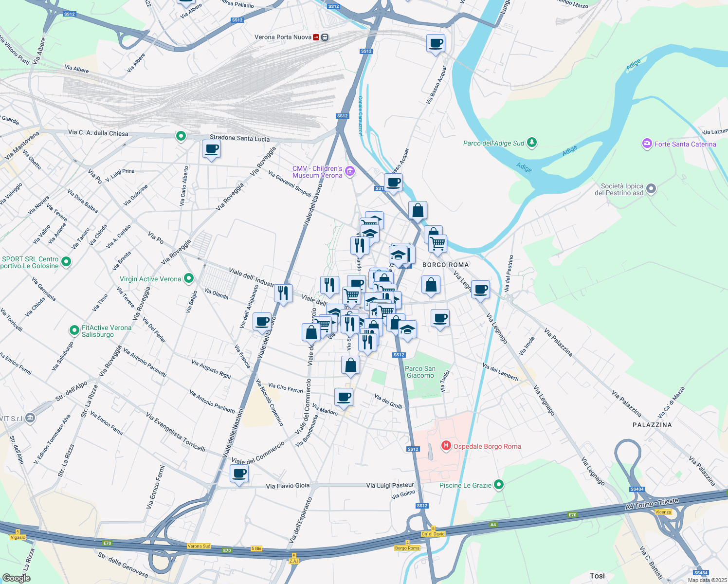728x584 pixels.
Task: Open the shopping bag marker above Via Ciro Ferrari
Action: point(350,365)
